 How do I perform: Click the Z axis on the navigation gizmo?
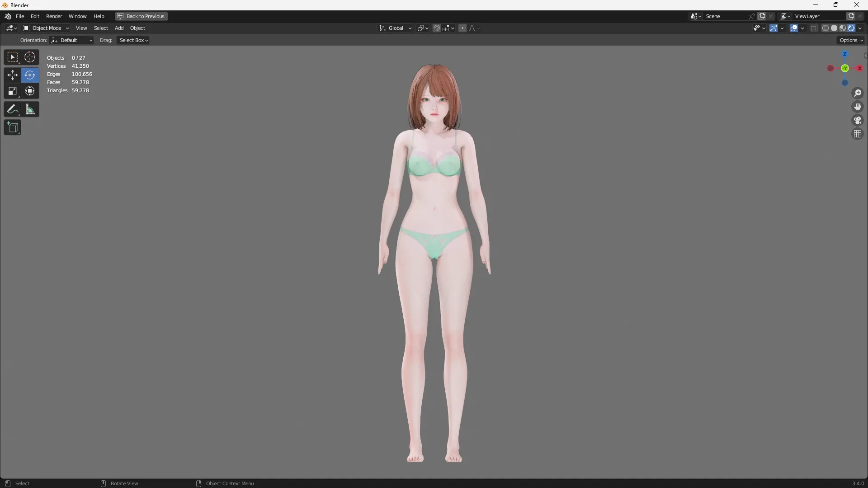pyautogui.click(x=845, y=54)
